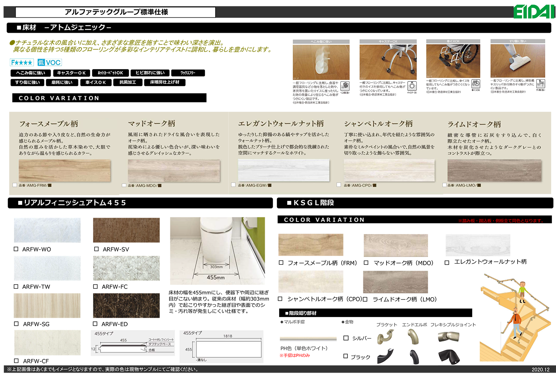Check the ARFW-ED checkbox
Screen dimensions: 556x392
click(95, 323)
